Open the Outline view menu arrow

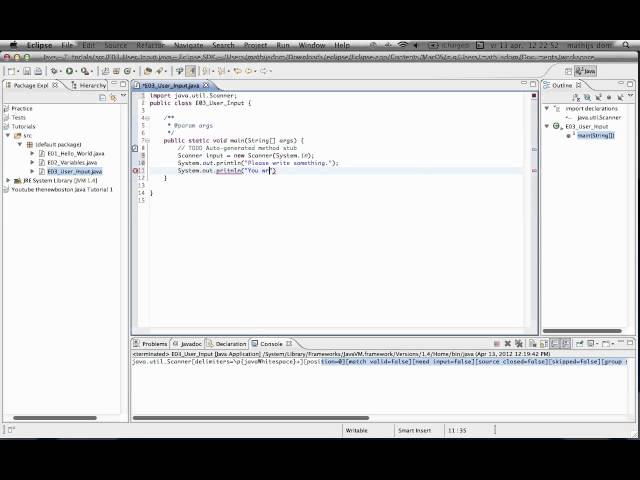point(631,95)
